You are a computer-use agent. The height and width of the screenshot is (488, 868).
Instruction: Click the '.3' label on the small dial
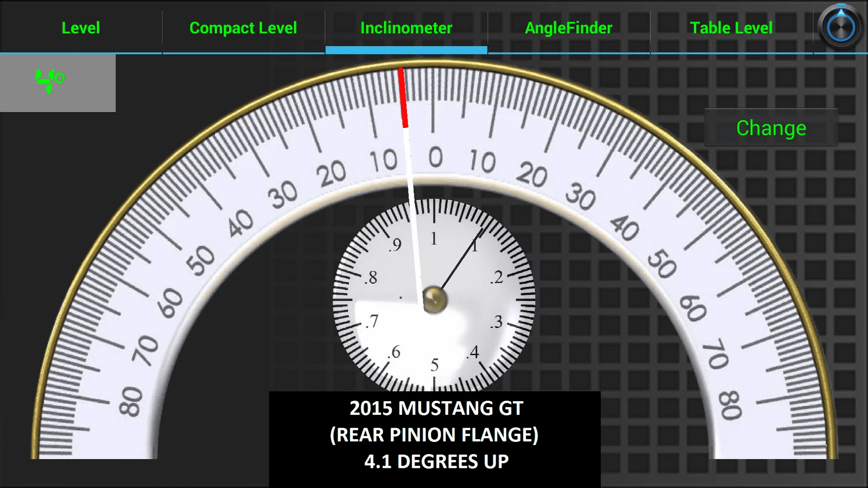coord(496,322)
